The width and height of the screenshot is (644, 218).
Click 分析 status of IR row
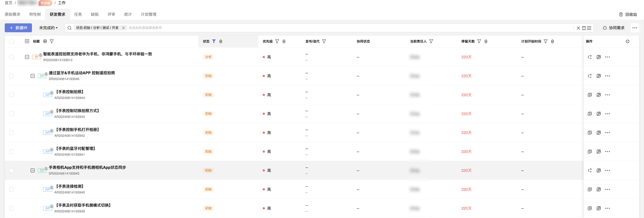(x=208, y=57)
